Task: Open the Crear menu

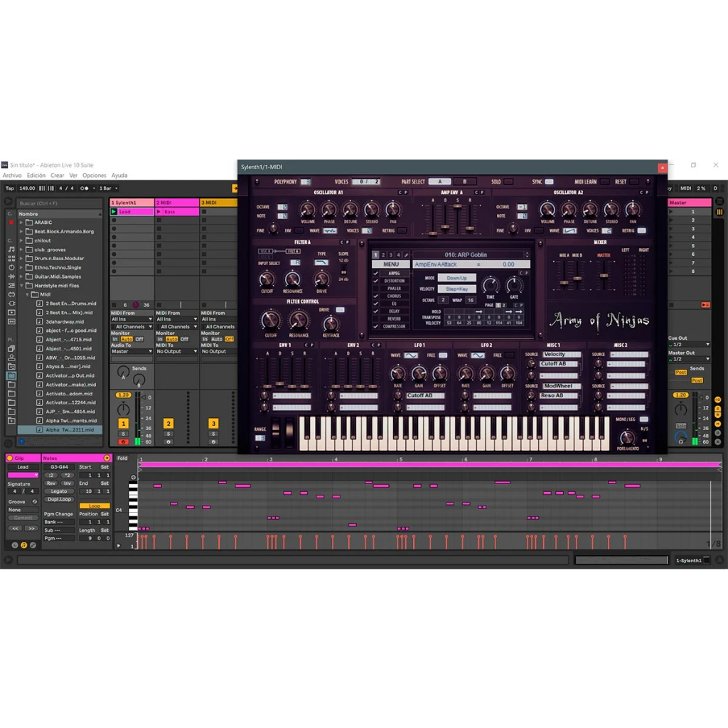Action: point(58,176)
